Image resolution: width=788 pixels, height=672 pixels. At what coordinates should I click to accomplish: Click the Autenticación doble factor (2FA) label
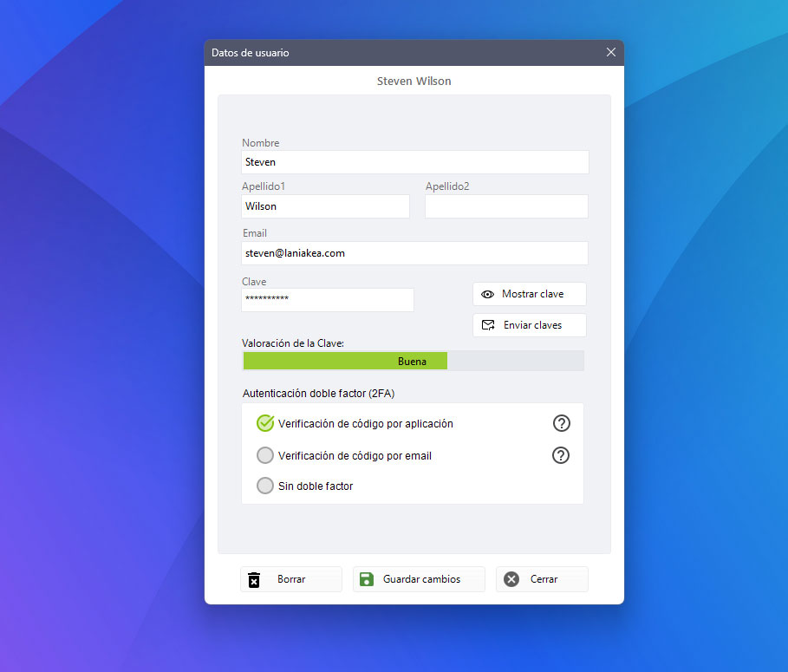pyautogui.click(x=319, y=394)
